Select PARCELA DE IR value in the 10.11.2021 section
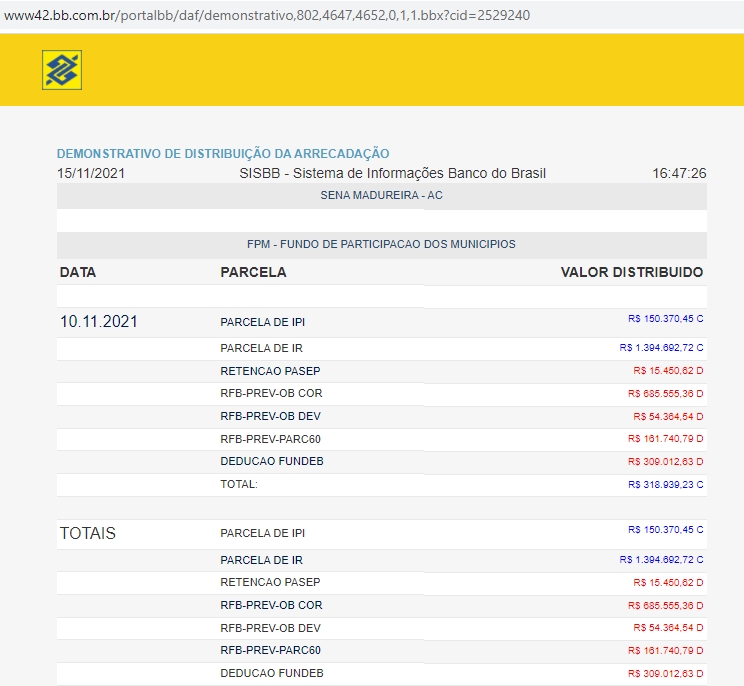744x686 pixels. (661, 348)
